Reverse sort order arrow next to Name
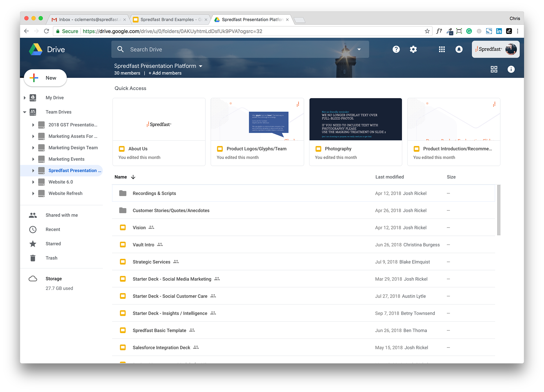This screenshot has width=544, height=392. point(133,177)
